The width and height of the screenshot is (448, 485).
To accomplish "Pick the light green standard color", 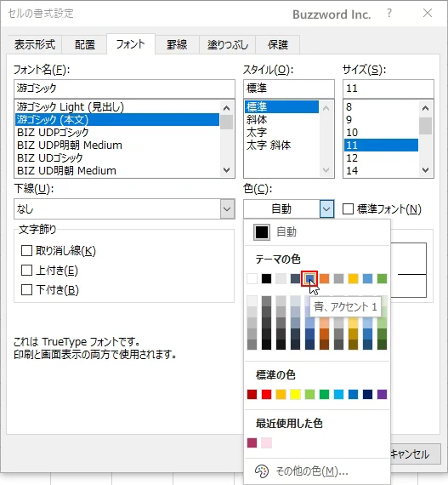I will click(x=310, y=394).
